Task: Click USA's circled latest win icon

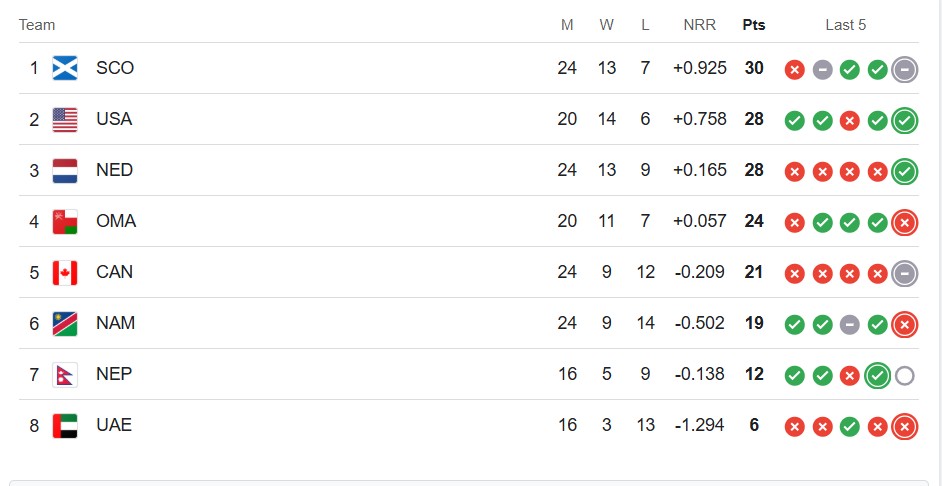Action: coord(905,120)
